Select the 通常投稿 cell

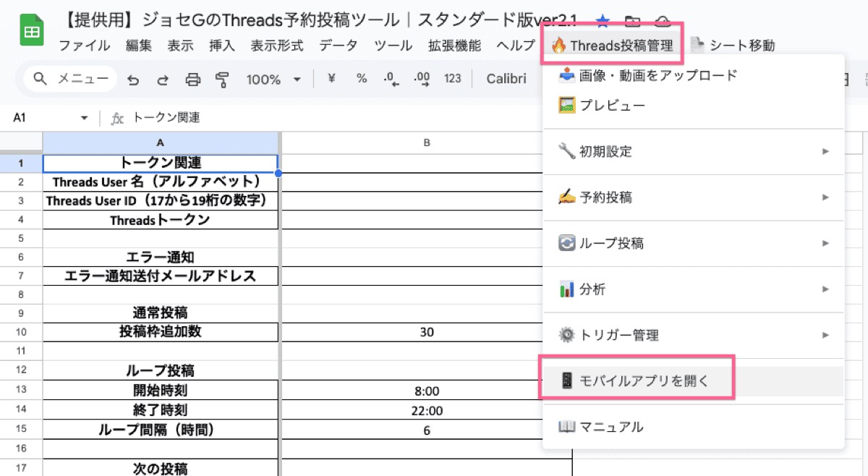point(161,313)
